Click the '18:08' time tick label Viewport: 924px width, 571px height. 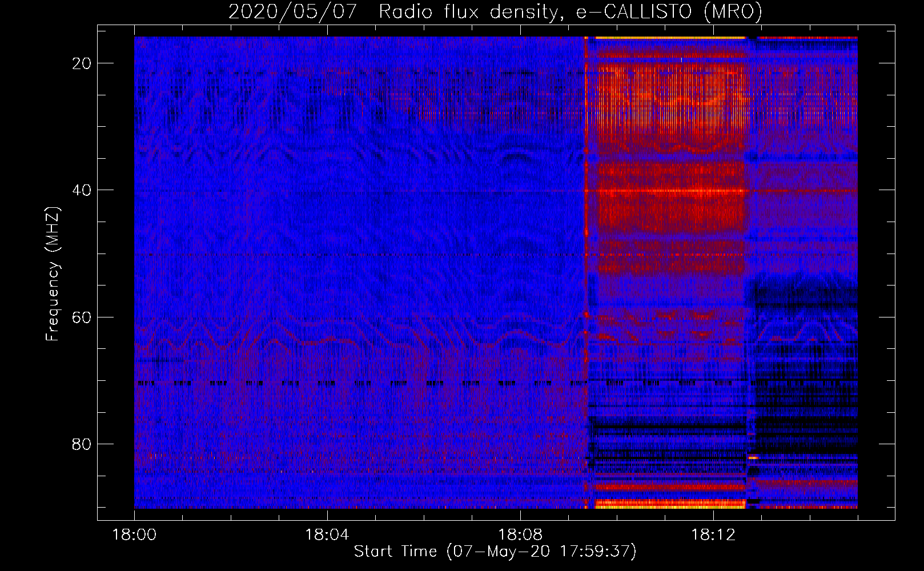coord(520,535)
